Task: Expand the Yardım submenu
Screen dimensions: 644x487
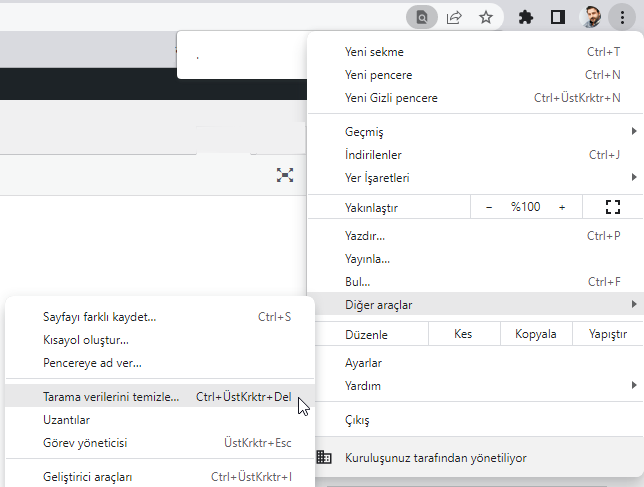Action: (x=475, y=386)
